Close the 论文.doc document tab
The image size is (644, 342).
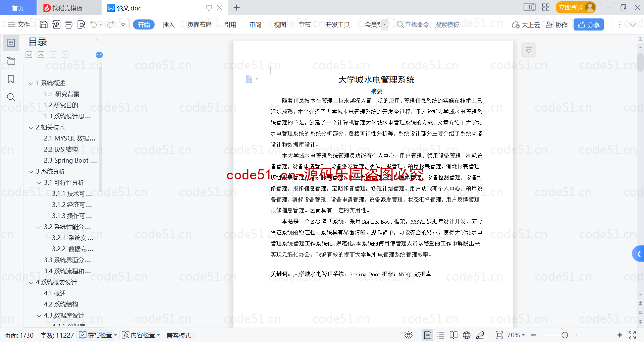point(220,8)
